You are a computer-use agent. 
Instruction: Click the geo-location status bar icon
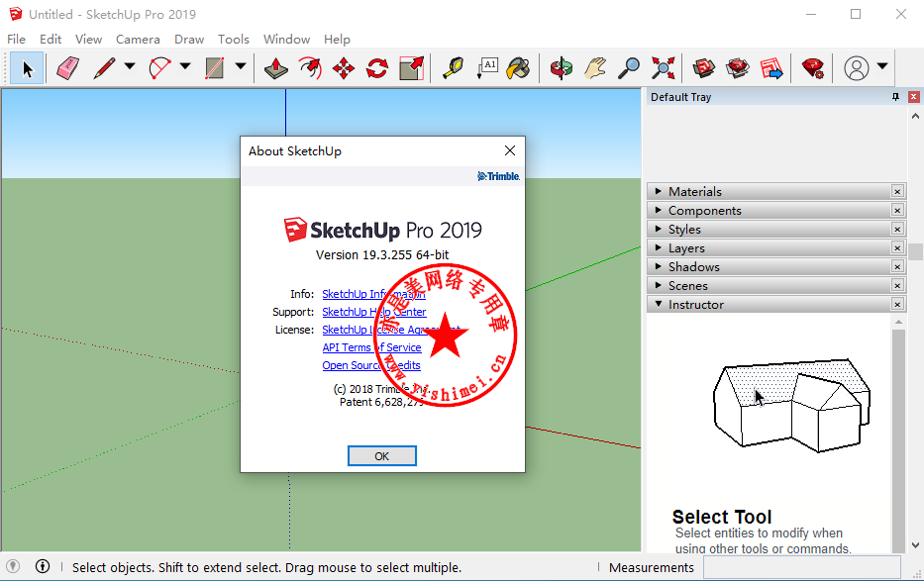coord(12,566)
